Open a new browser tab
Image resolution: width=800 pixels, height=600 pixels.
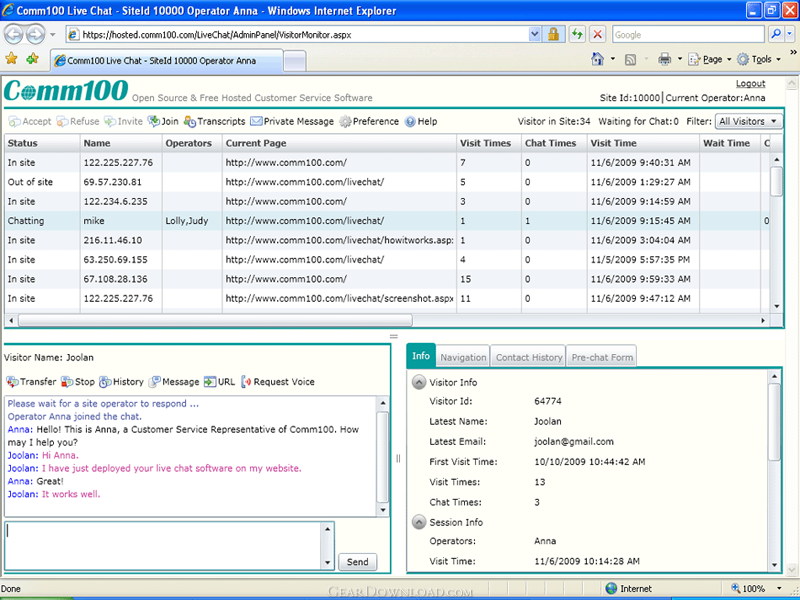click(x=295, y=61)
